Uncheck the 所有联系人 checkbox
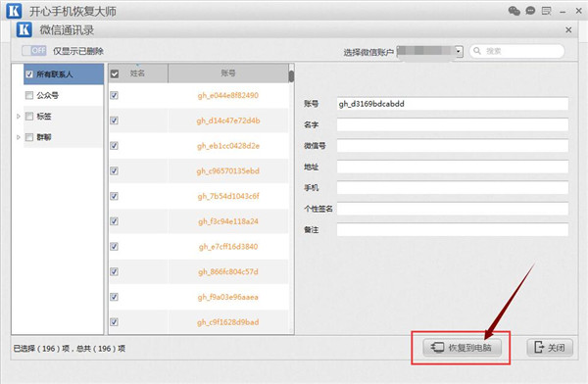 [29, 74]
